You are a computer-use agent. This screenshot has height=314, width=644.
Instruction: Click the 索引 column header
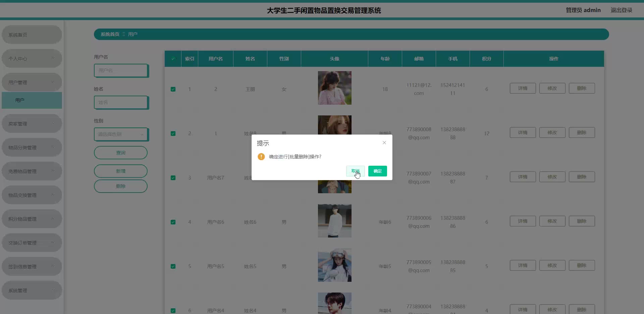coord(190,59)
